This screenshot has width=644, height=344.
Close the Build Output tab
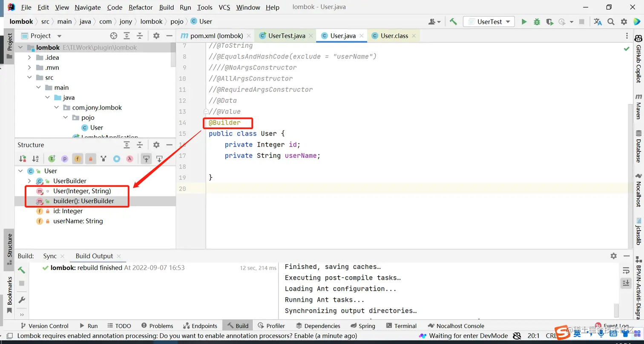119,256
